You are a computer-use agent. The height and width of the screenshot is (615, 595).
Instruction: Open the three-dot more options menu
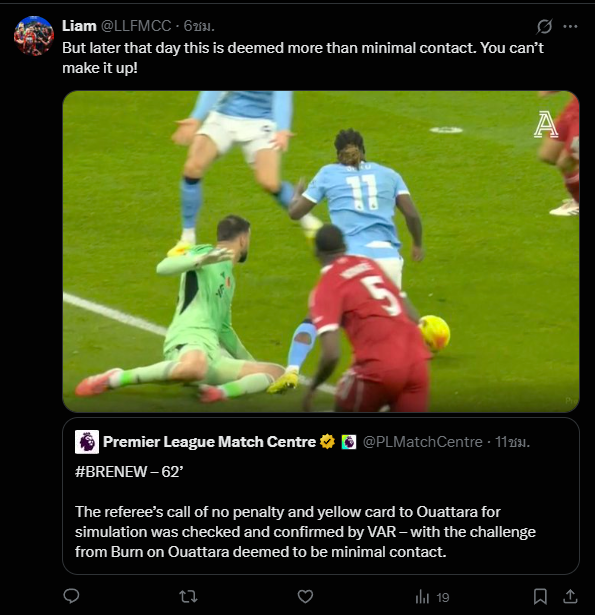pyautogui.click(x=570, y=26)
